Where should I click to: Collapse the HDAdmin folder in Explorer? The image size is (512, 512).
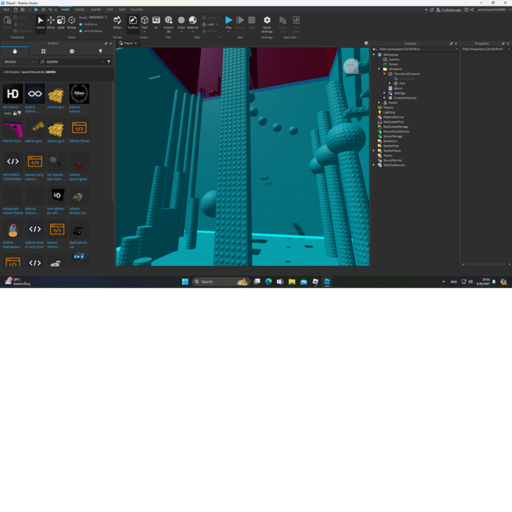coord(379,69)
